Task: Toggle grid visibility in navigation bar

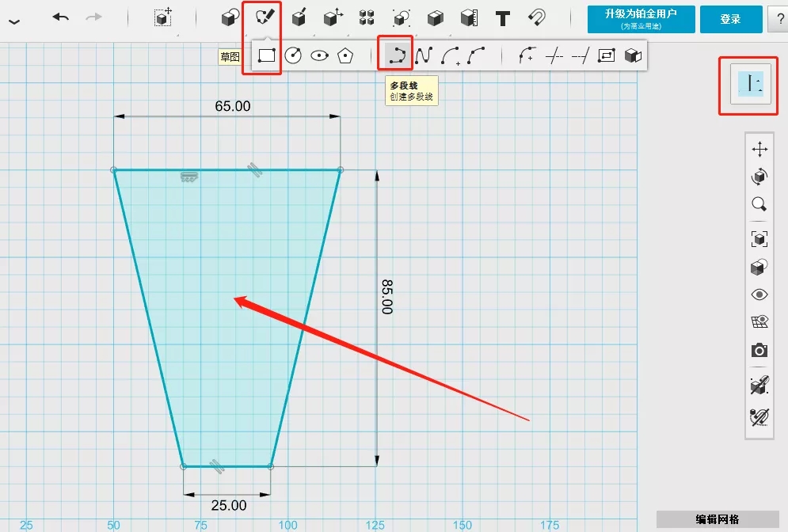Action: tap(759, 322)
